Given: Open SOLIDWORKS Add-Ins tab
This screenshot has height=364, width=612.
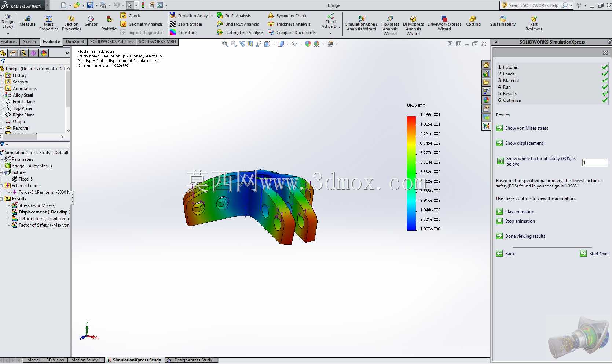Looking at the screenshot, I should pos(111,42).
